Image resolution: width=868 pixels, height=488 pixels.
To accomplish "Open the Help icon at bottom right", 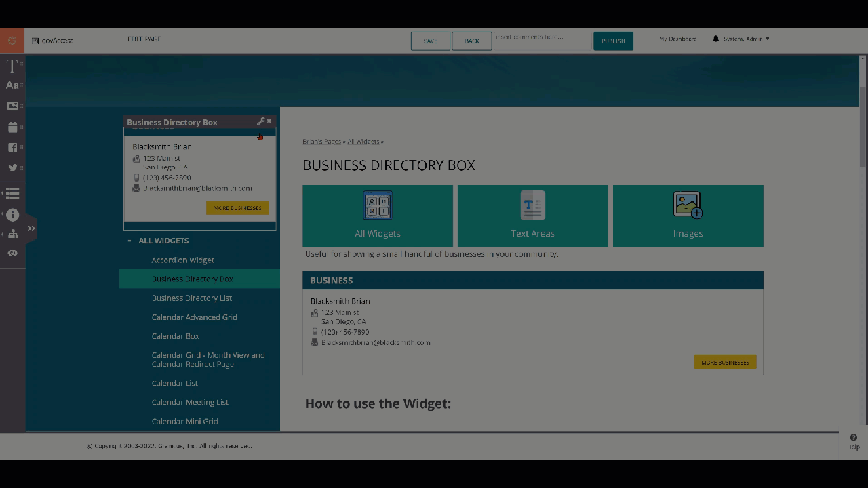I will pos(853,441).
